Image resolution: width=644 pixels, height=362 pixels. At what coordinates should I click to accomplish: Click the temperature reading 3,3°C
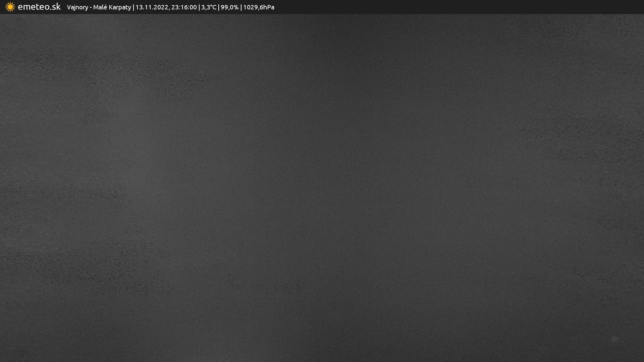tap(209, 7)
